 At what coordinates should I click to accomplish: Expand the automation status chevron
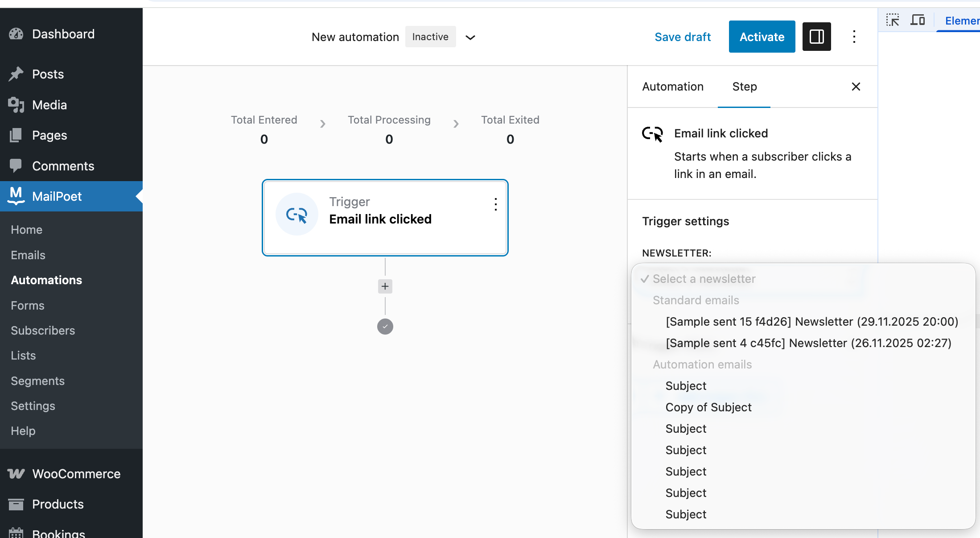click(470, 37)
